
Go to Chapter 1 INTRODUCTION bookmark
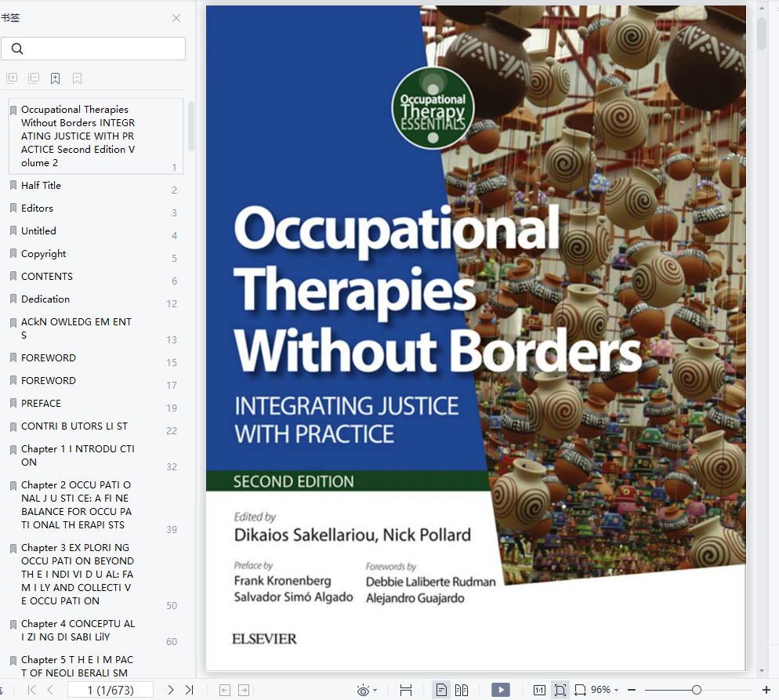click(x=78, y=455)
